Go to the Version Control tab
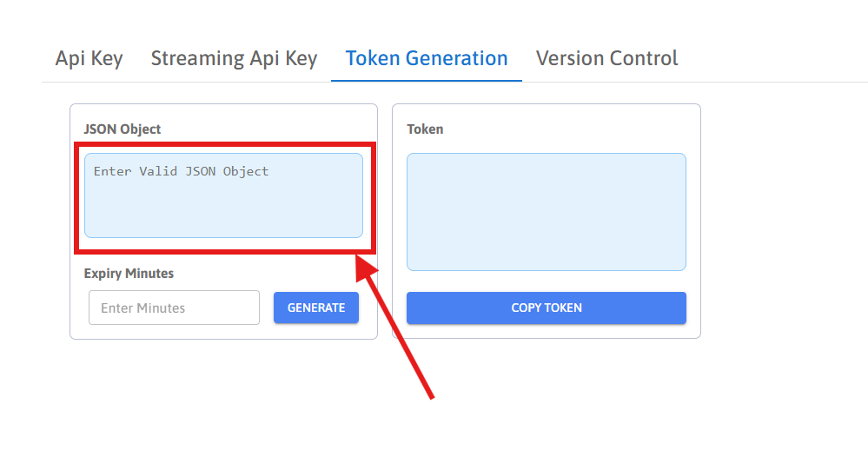The width and height of the screenshot is (868, 470). [606, 59]
